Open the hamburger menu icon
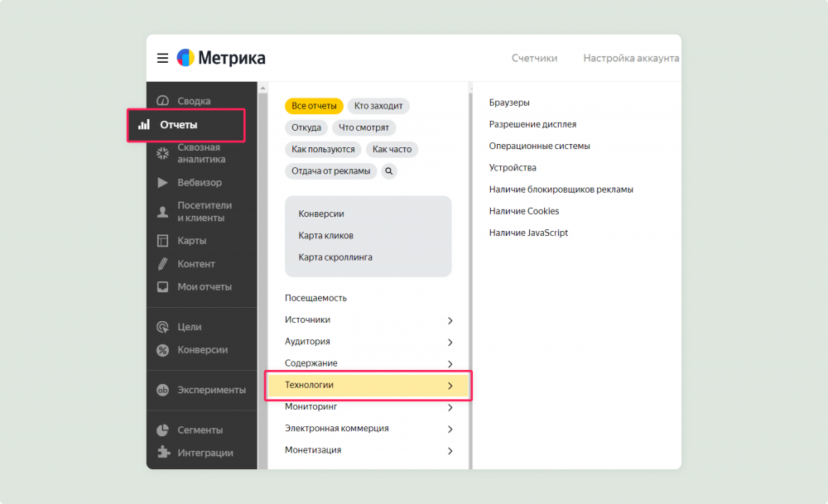 (162, 58)
